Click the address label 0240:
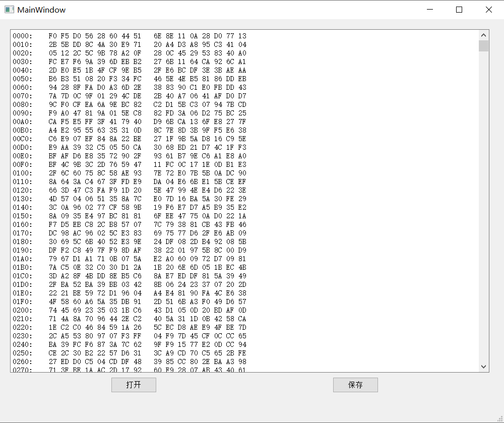The image size is (504, 423). click(x=23, y=344)
